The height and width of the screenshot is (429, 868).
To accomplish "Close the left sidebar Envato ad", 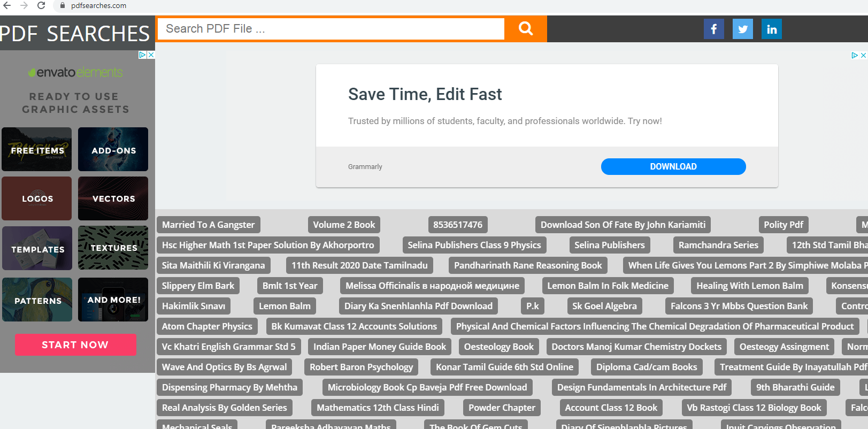I will pyautogui.click(x=151, y=55).
